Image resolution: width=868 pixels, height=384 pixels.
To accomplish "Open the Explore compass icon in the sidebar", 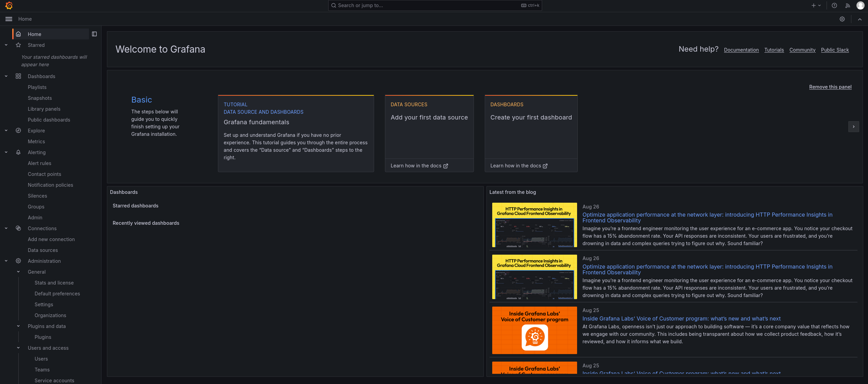I will tap(18, 130).
